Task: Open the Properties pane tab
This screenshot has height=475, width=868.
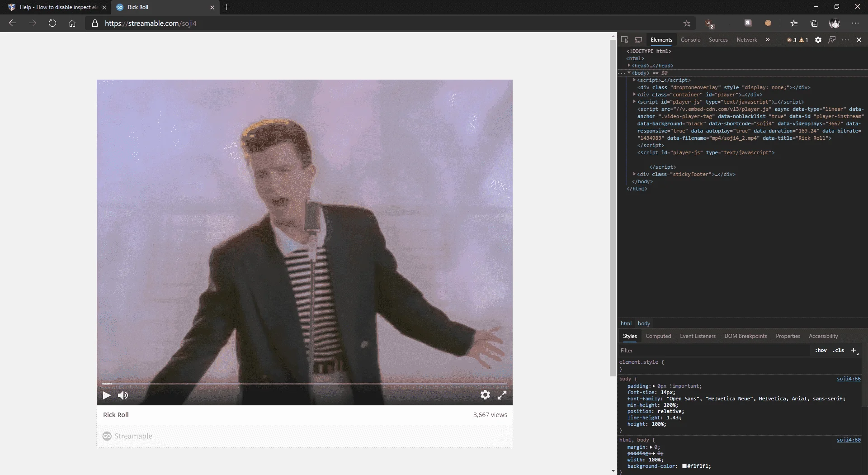Action: tap(788, 336)
